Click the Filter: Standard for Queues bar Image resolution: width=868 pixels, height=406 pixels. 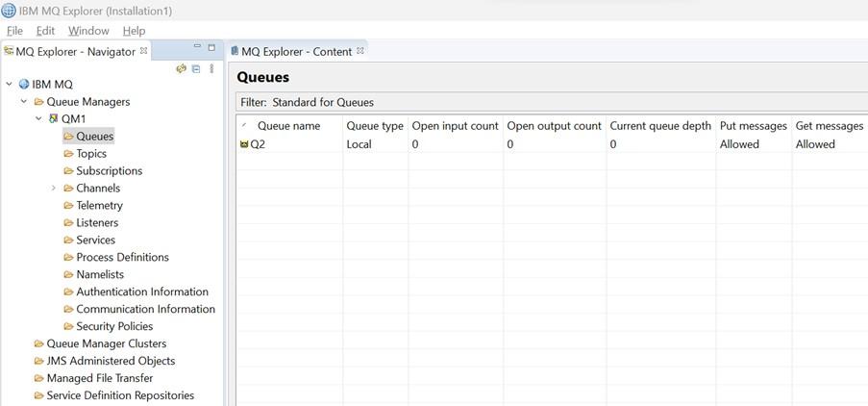point(552,103)
